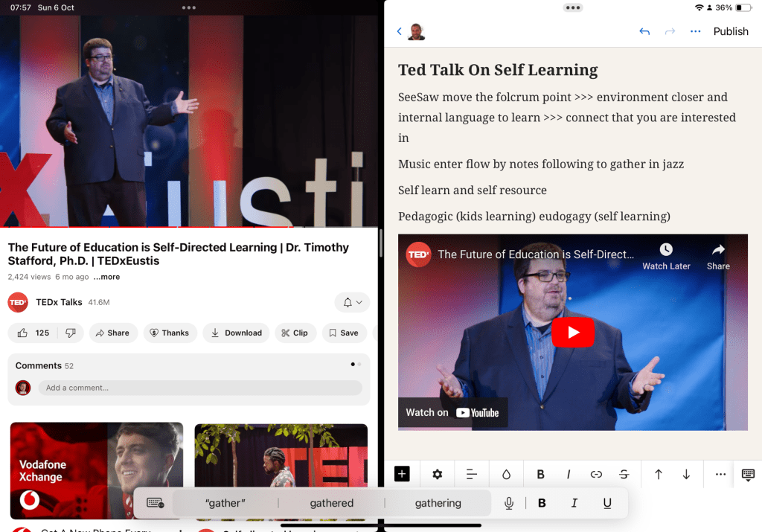
Task: Play the embedded YouTube video
Action: pos(573,333)
